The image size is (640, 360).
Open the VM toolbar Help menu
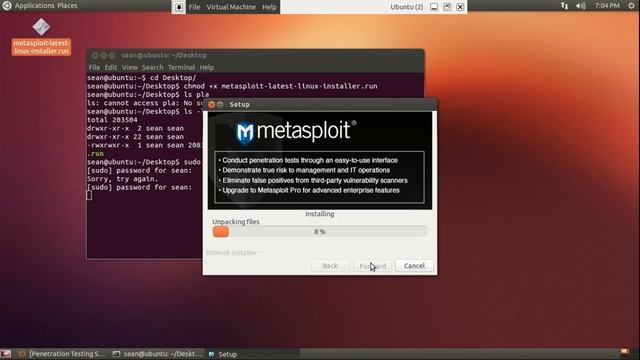(269, 7)
